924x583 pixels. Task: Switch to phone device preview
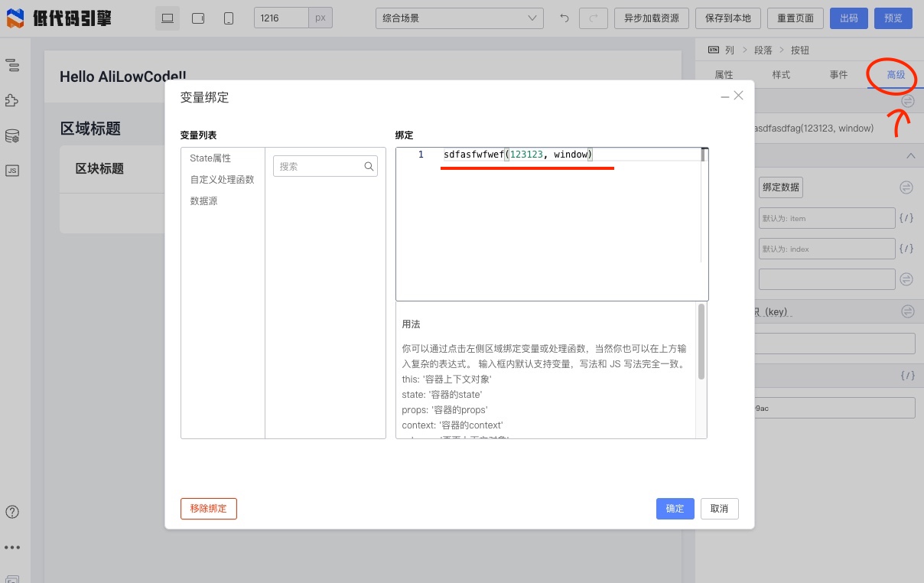pyautogui.click(x=229, y=18)
